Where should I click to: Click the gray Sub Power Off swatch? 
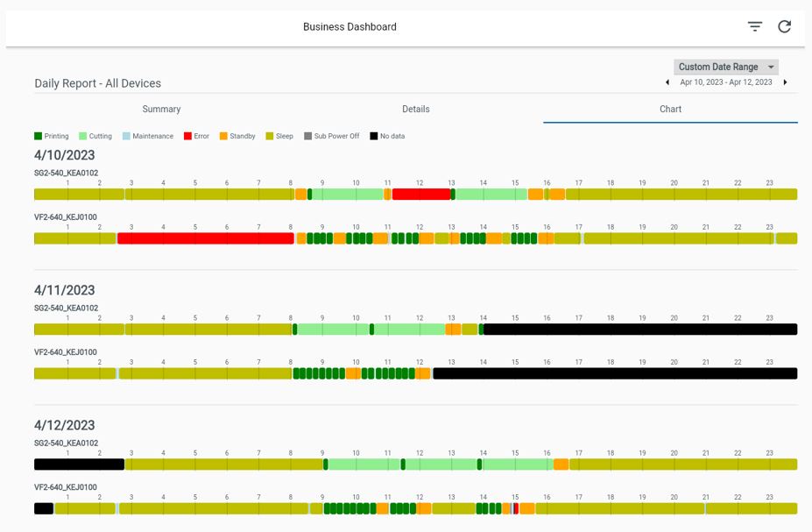click(307, 136)
